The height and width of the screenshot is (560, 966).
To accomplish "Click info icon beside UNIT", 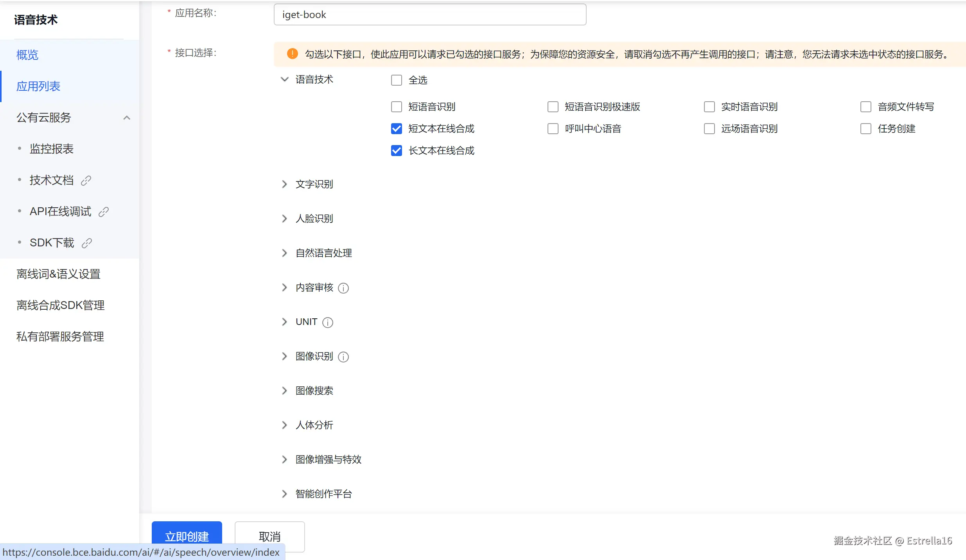I will (x=327, y=323).
